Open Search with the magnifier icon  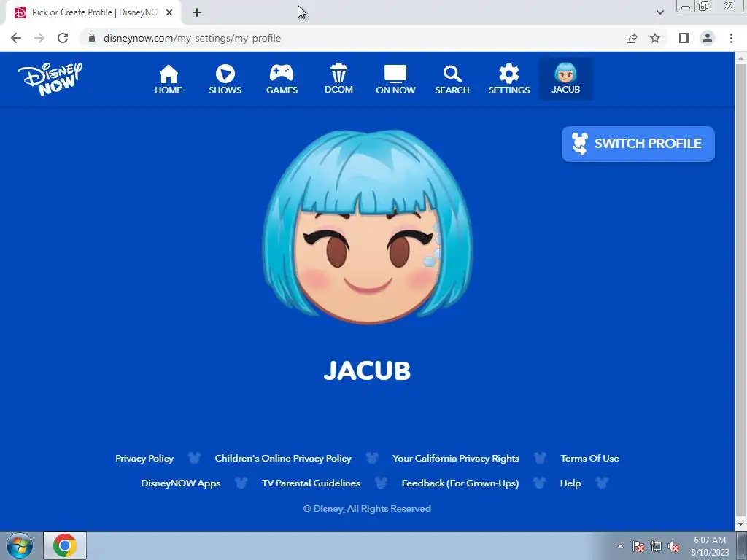[x=452, y=79]
